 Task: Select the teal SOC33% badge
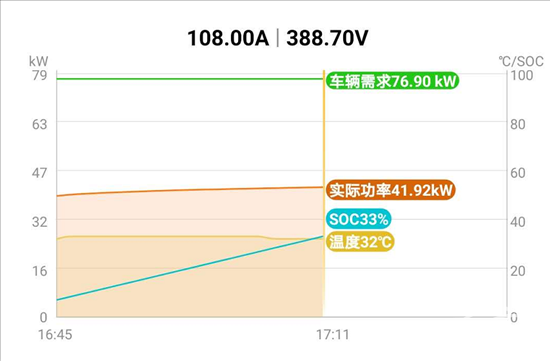[358, 219]
